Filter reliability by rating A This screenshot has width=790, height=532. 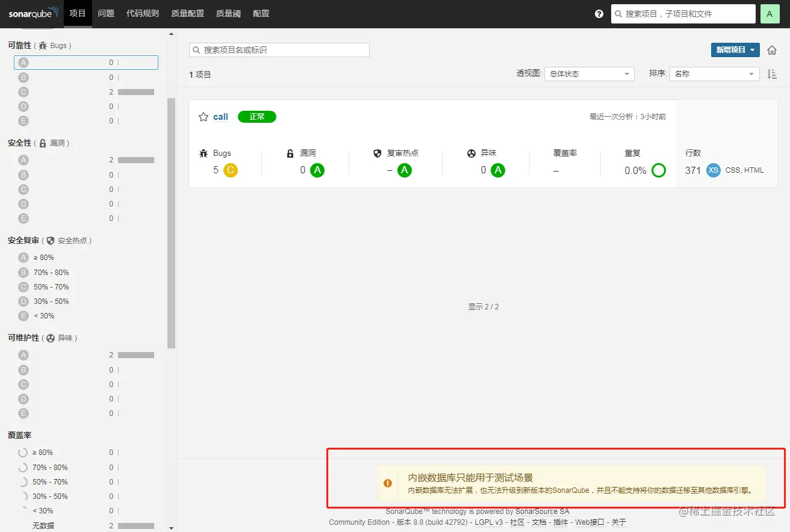[86, 63]
